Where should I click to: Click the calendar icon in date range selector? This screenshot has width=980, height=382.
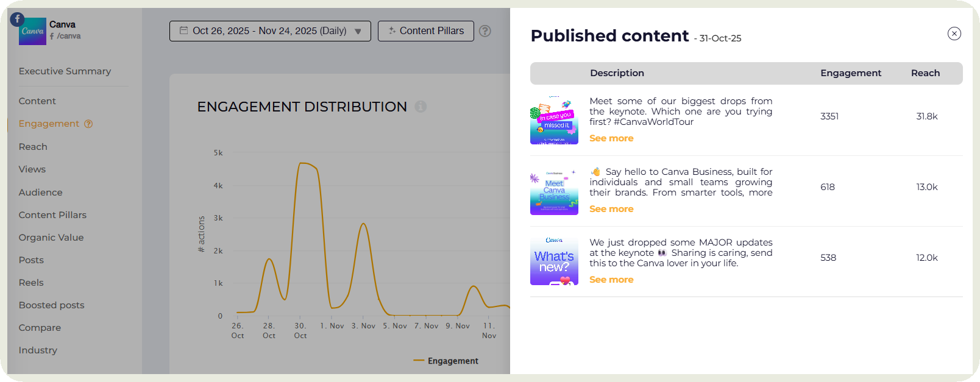pos(183,30)
